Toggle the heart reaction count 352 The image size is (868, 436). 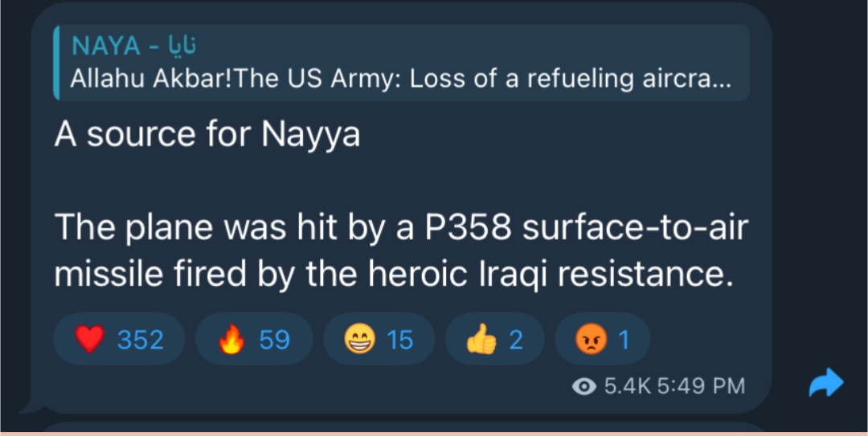tap(141, 340)
